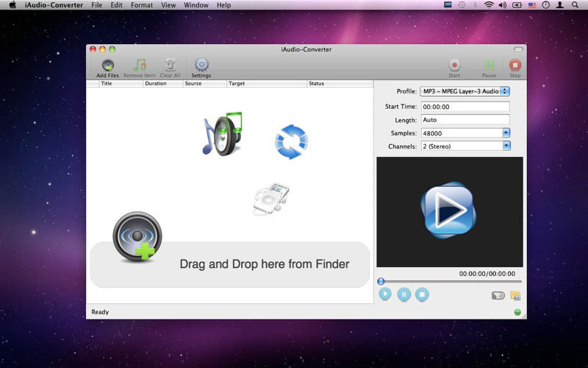Viewport: 588px width, 368px height.
Task: Expand the Channels combo box arrow
Action: [506, 146]
